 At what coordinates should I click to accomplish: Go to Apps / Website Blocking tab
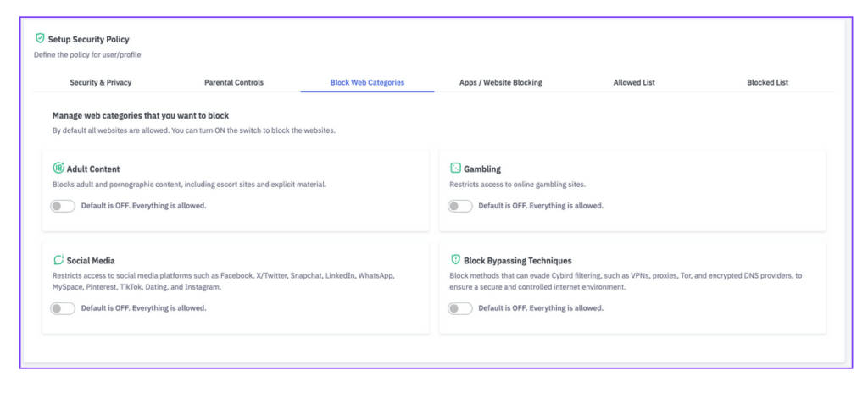[x=500, y=83]
